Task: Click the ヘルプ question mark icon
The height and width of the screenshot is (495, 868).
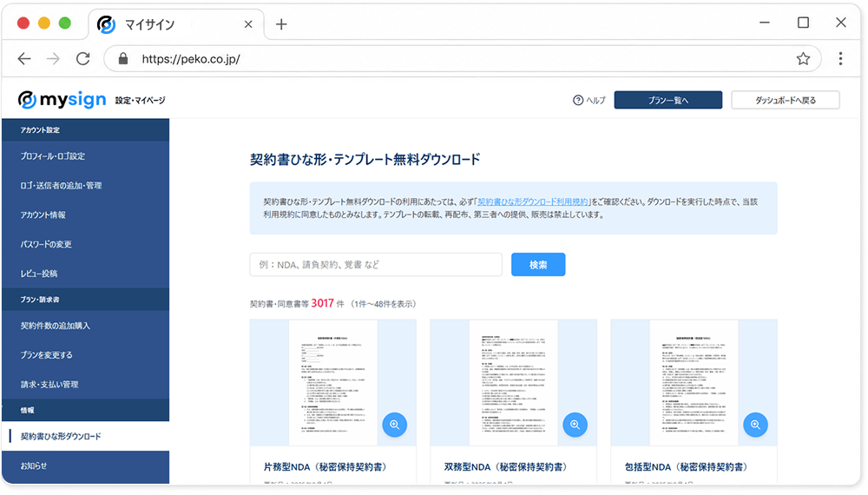Action: (x=578, y=100)
